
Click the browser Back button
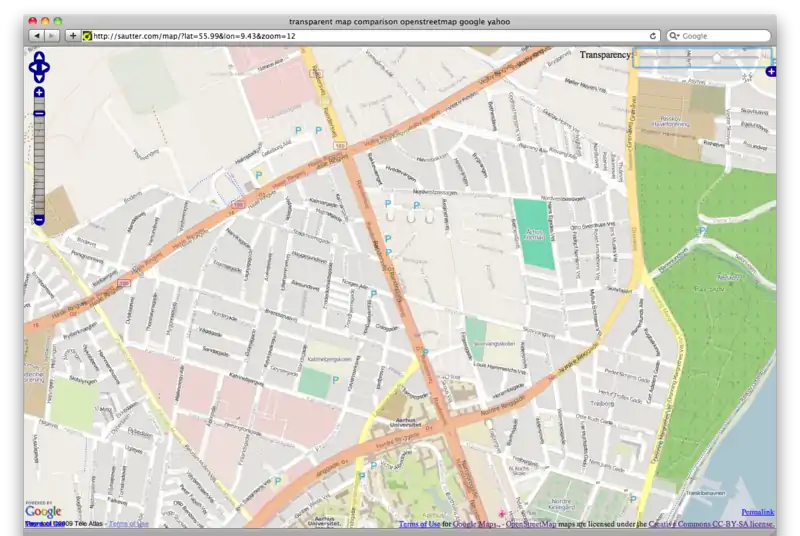pyautogui.click(x=36, y=36)
